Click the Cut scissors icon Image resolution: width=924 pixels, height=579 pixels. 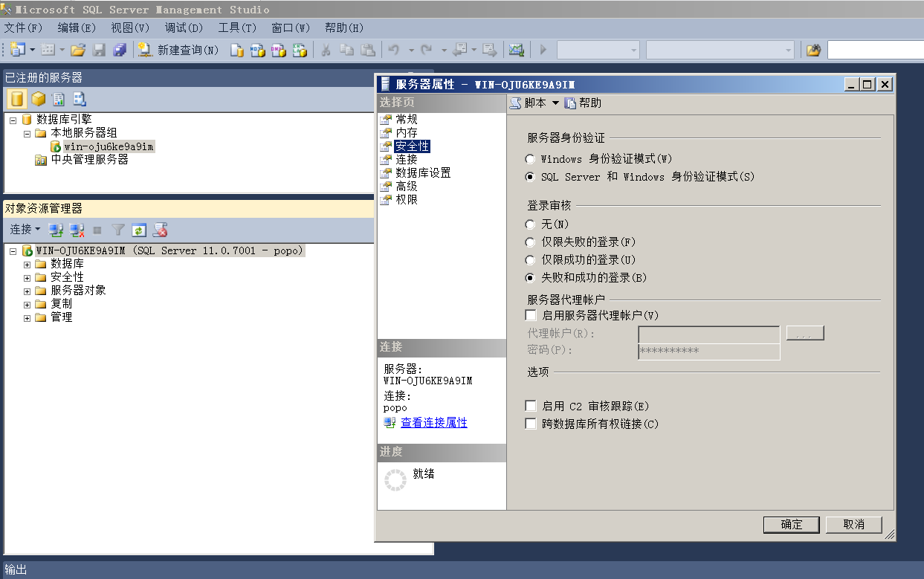point(326,50)
